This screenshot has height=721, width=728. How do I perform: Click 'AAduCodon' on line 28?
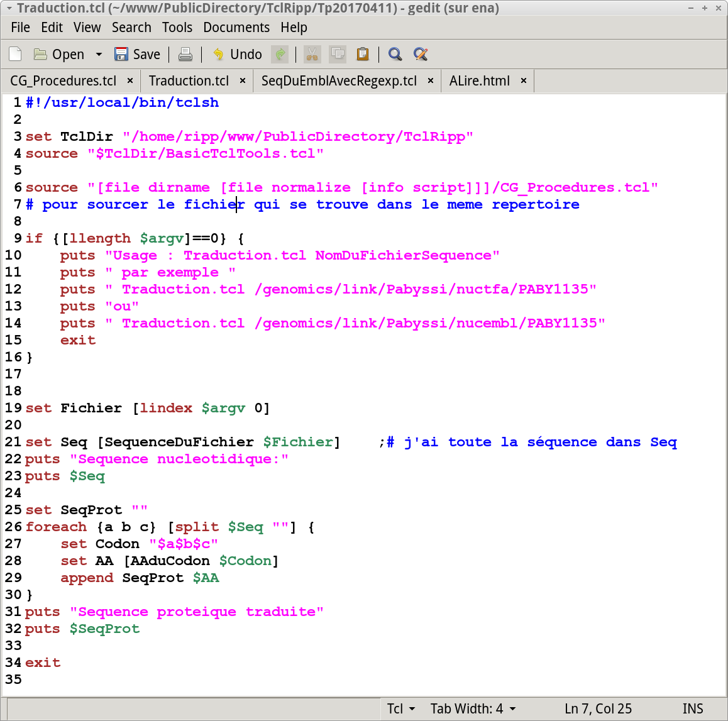click(170, 561)
